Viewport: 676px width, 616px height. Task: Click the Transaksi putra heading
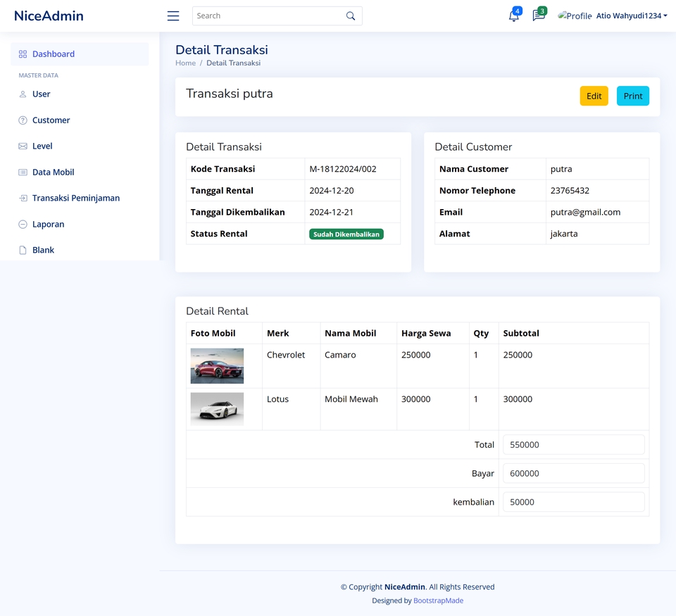(x=230, y=94)
